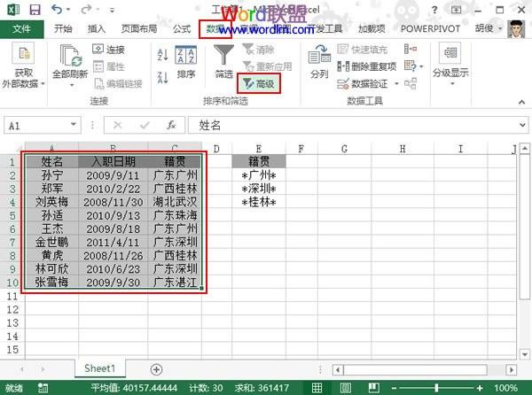
Task: Click horizontal scrollbar right arrow
Action: pyautogui.click(x=512, y=369)
